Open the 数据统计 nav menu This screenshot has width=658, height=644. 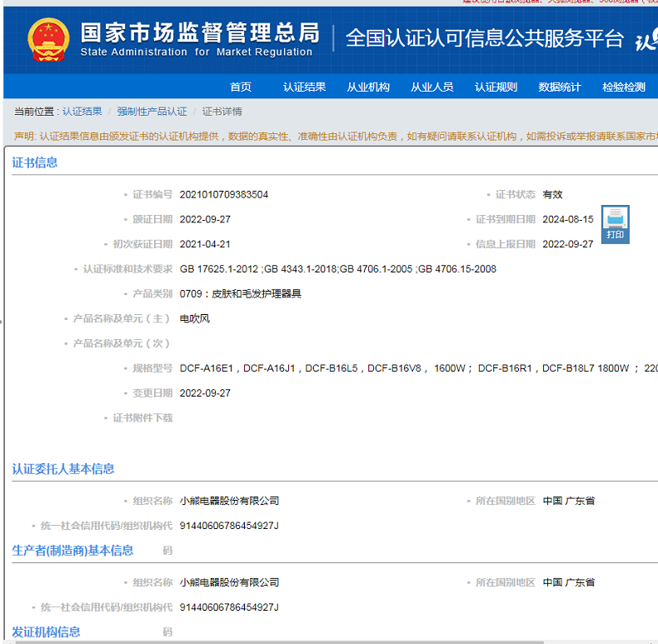pyautogui.click(x=560, y=87)
